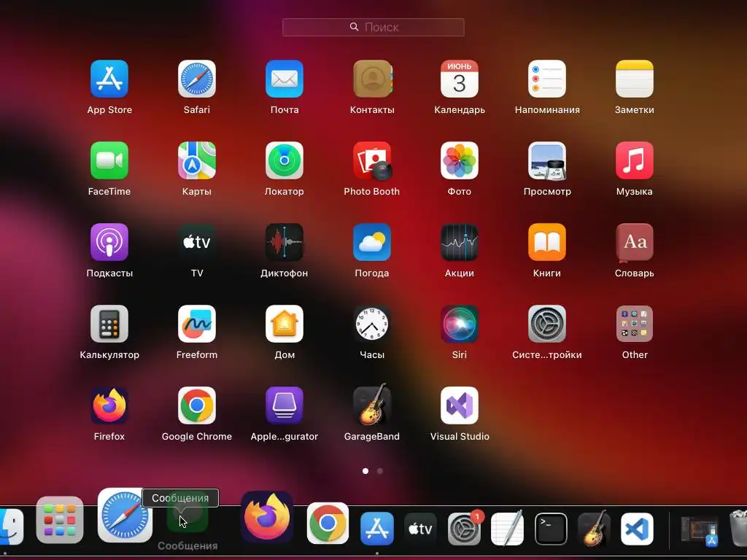The height and width of the screenshot is (560, 747).
Task: Open Google Chrome in the Launchpad grid
Action: pyautogui.click(x=197, y=405)
